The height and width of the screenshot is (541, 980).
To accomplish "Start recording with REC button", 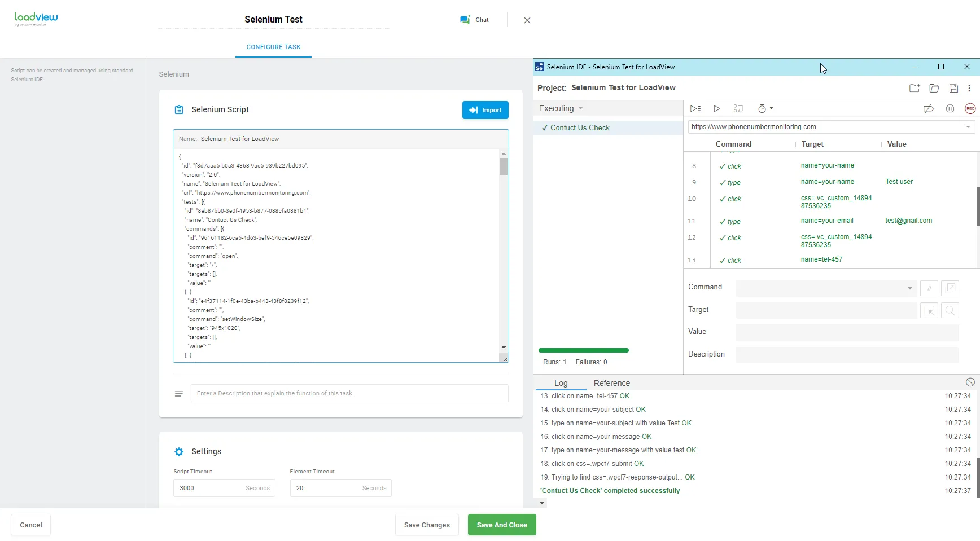I will 970,108.
